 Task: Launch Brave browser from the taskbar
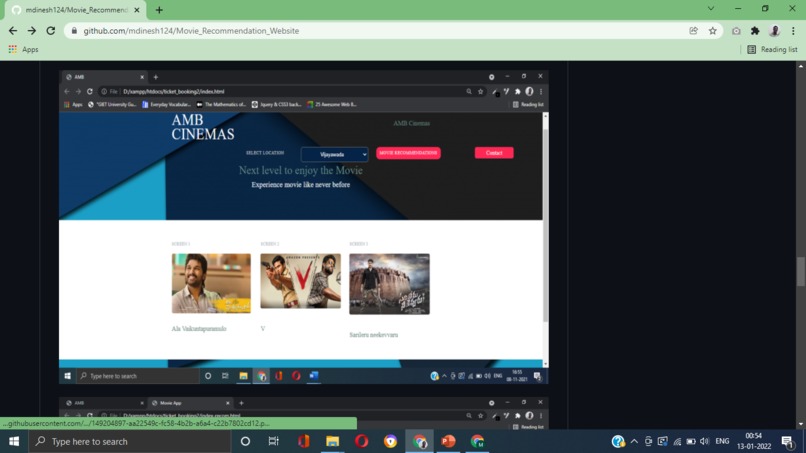coord(390,441)
